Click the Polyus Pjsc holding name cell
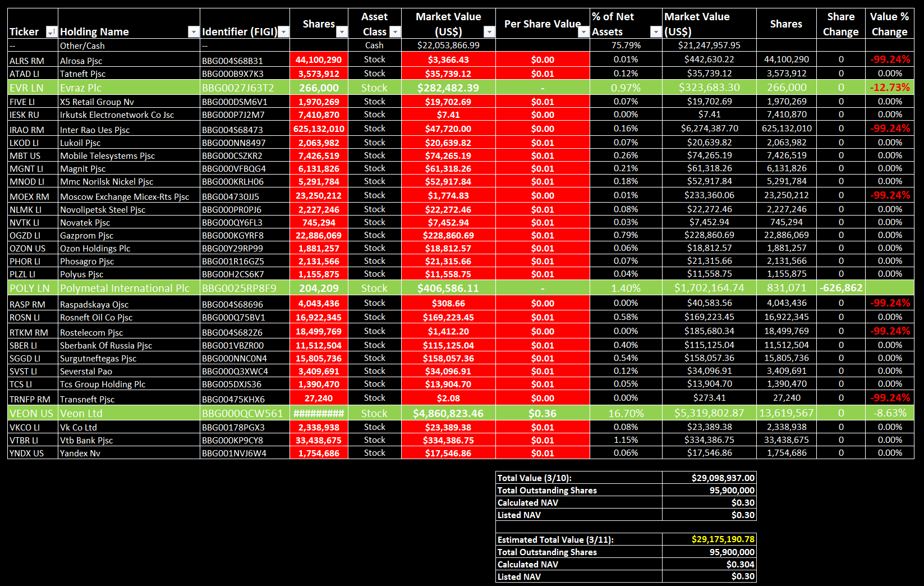 129,274
